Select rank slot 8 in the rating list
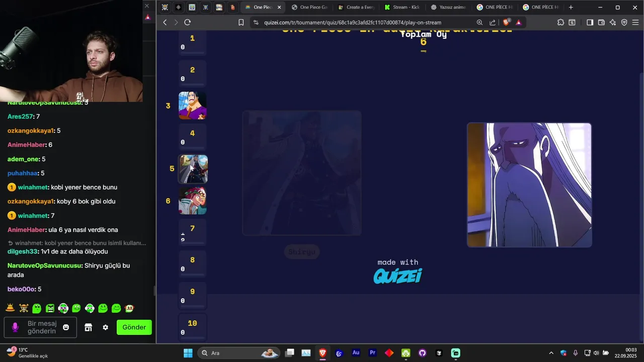Image resolution: width=644 pixels, height=362 pixels. pyautogui.click(x=192, y=264)
